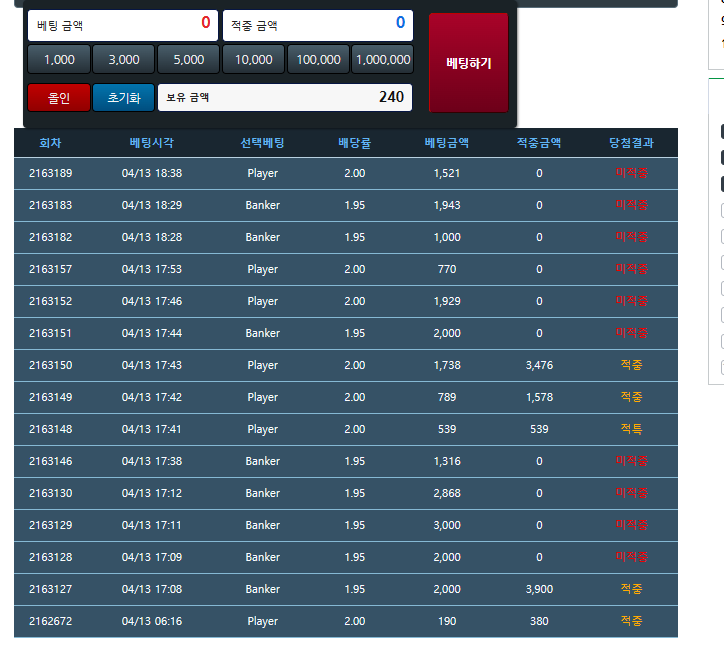Screen dimensions: 724x656
Task: Click the 회차 column header
Action: (x=50, y=143)
